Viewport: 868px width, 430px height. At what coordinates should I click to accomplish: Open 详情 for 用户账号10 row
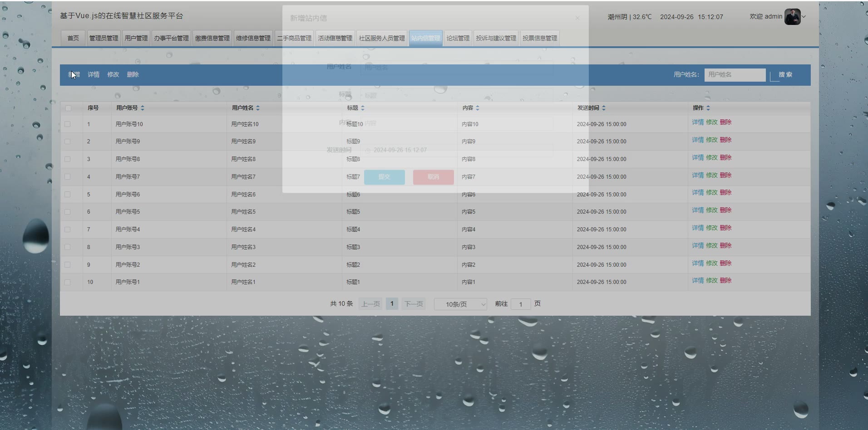[x=698, y=122]
